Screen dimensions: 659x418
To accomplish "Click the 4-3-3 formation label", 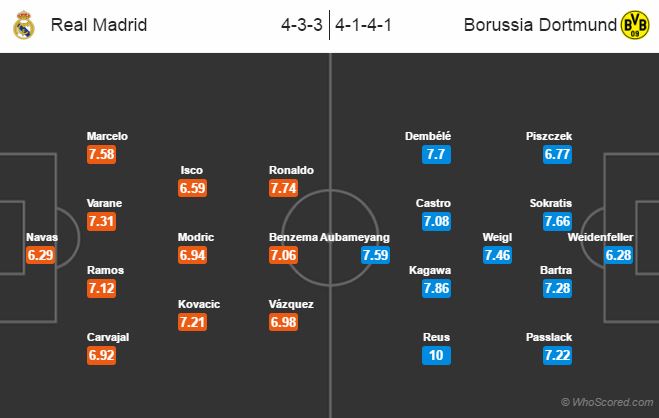I will point(302,25).
